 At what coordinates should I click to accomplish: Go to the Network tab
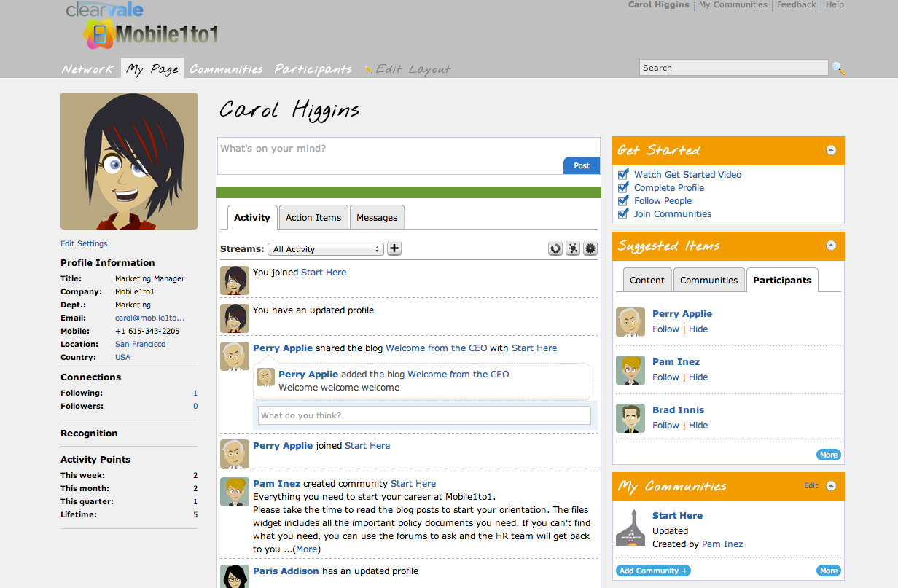pos(88,69)
